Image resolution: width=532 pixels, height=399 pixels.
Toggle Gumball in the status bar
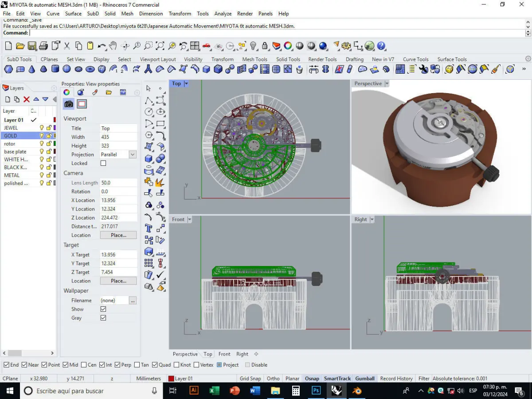[x=365, y=378]
